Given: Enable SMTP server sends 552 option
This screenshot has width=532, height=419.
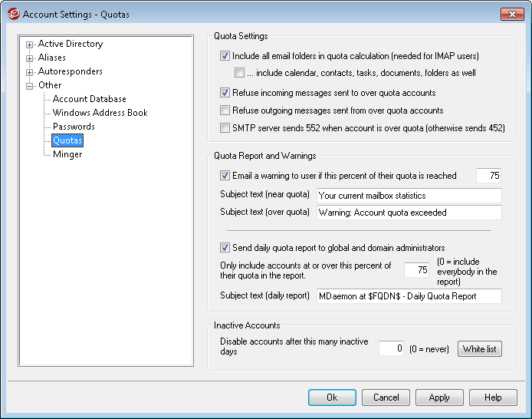Looking at the screenshot, I should [225, 128].
